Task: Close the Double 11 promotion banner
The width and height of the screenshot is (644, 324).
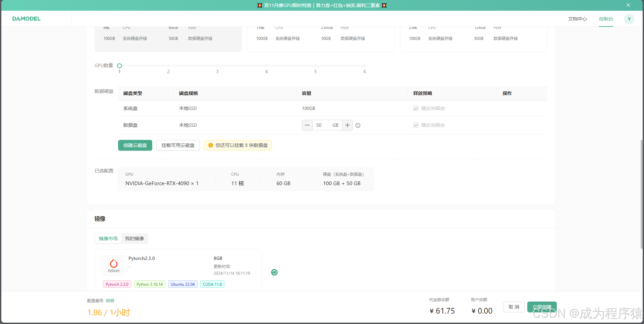Action: pyautogui.click(x=628, y=5)
